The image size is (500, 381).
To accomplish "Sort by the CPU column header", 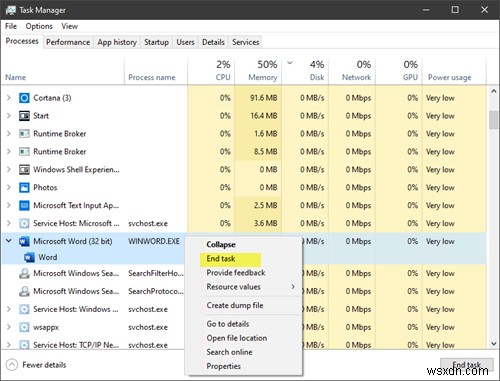I will tap(211, 71).
